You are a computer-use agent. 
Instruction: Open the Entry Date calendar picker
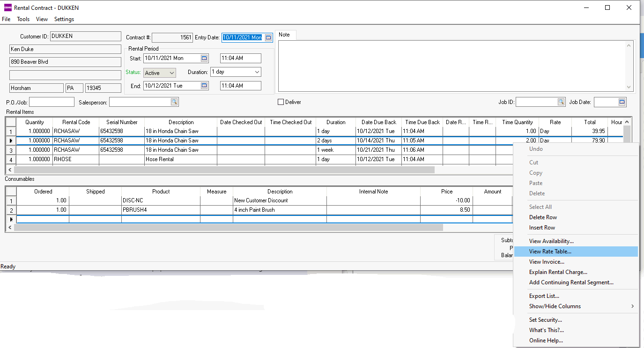point(268,37)
